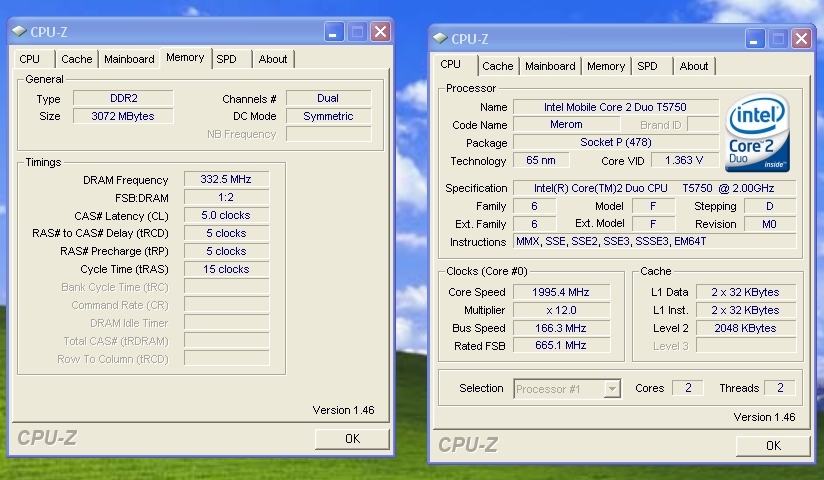Click the CPU-Z icon in the right window title bar
Viewport: 824px width, 480px height.
tap(440, 38)
